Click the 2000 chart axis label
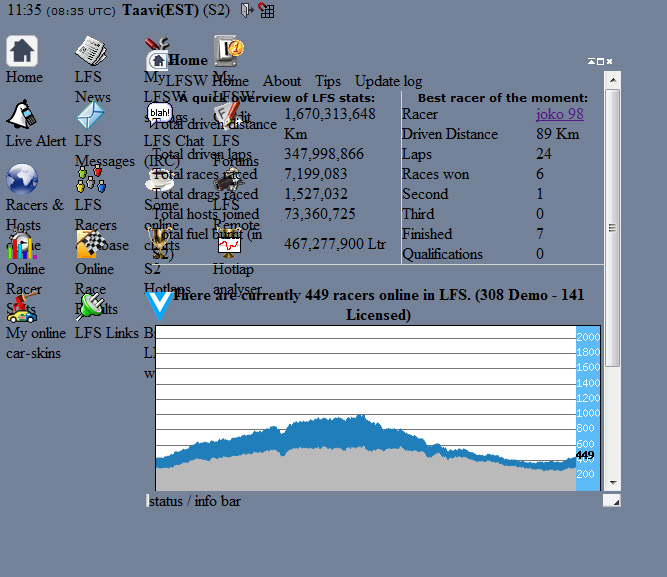 pos(588,337)
